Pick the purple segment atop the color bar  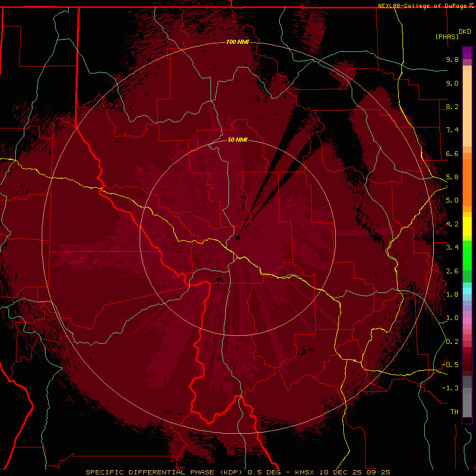[x=467, y=53]
